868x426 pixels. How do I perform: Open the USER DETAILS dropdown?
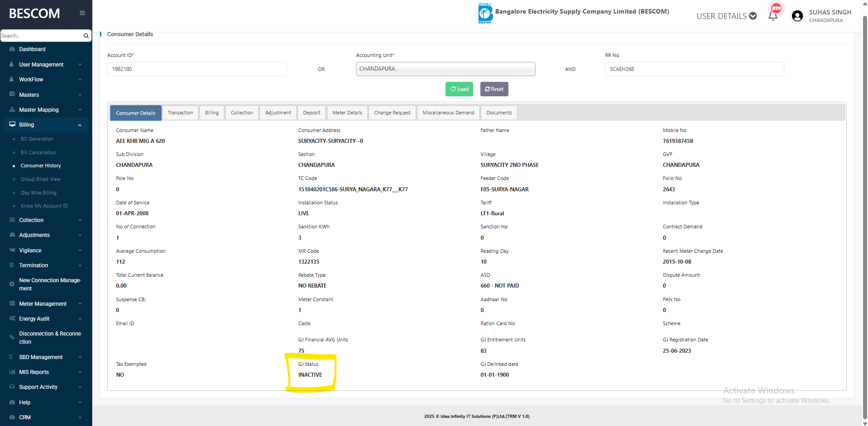(x=726, y=16)
